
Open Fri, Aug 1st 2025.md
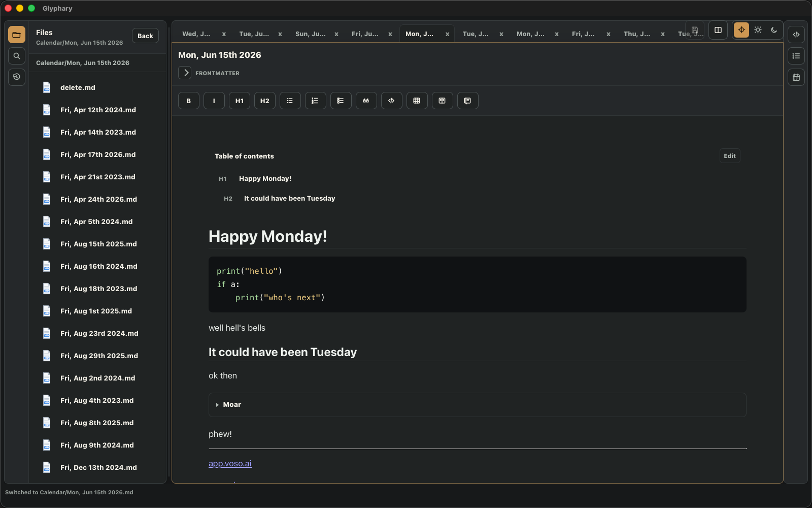(x=97, y=311)
